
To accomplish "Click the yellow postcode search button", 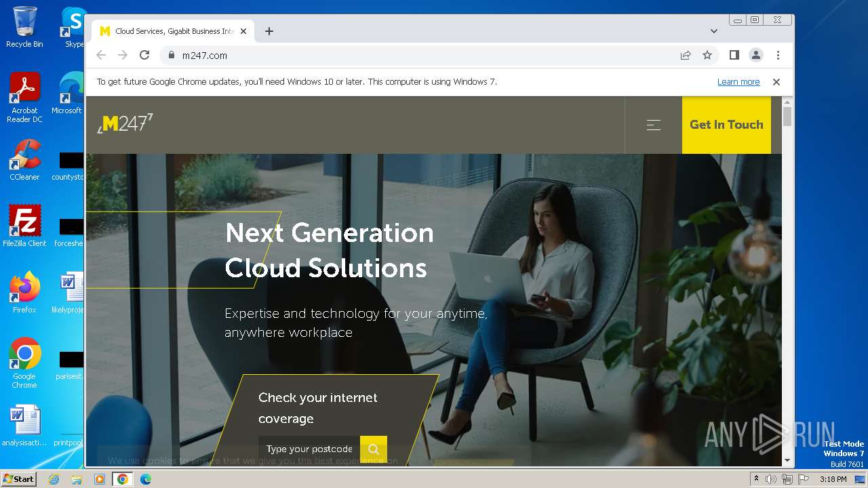I will pos(374,449).
